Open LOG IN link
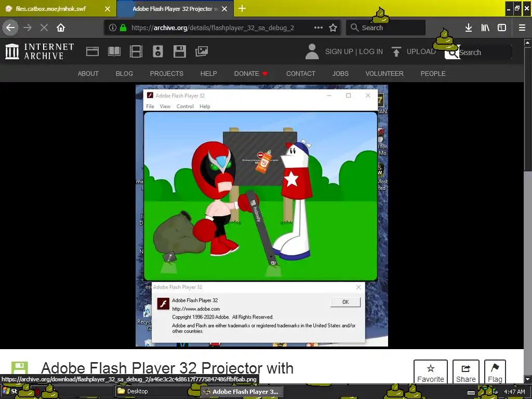 (x=371, y=51)
